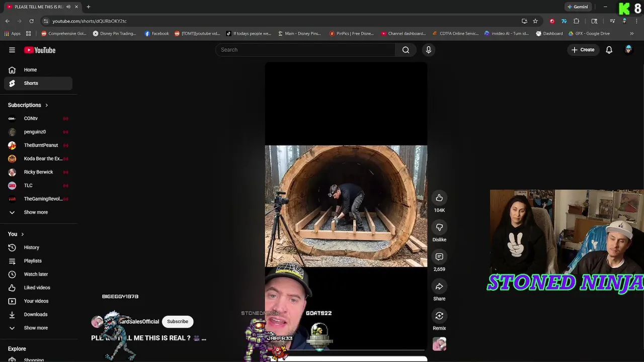
Task: Open Watch later
Action: [x=38, y=274]
